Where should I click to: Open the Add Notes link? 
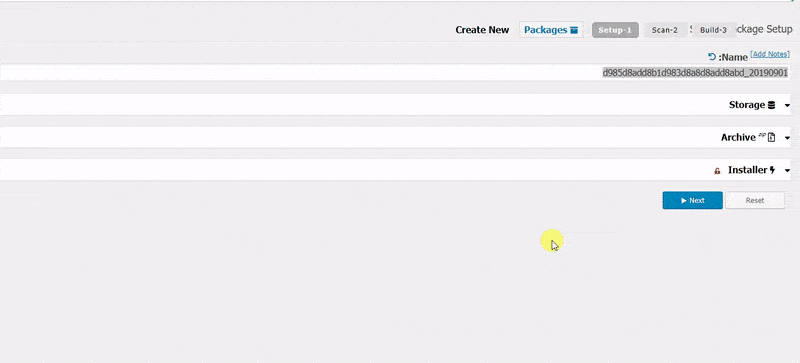770,54
